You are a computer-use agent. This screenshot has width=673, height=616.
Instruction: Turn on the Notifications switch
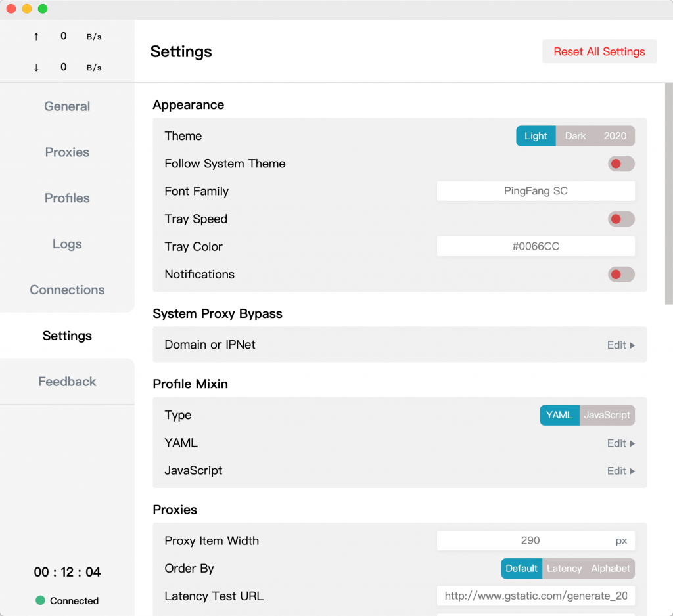click(621, 275)
